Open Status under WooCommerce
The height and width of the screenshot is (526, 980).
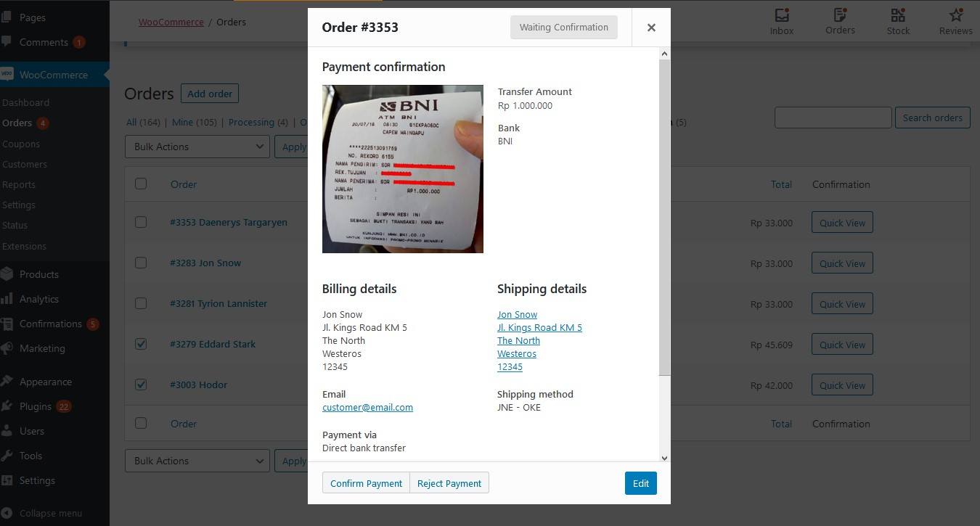click(15, 226)
